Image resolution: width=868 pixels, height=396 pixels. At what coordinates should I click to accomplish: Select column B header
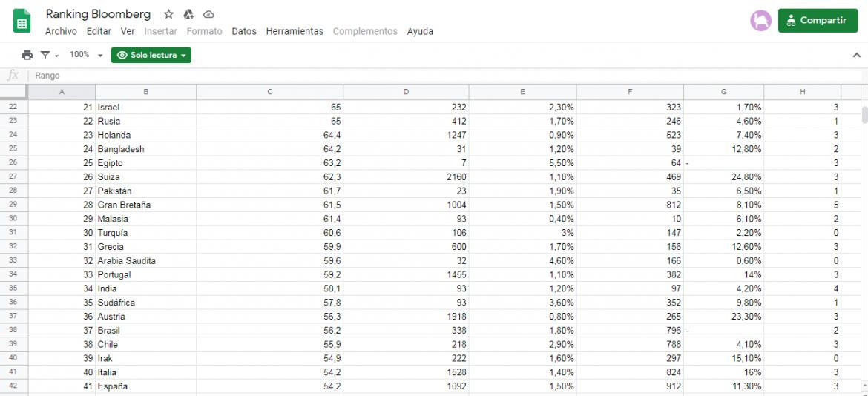(x=145, y=92)
